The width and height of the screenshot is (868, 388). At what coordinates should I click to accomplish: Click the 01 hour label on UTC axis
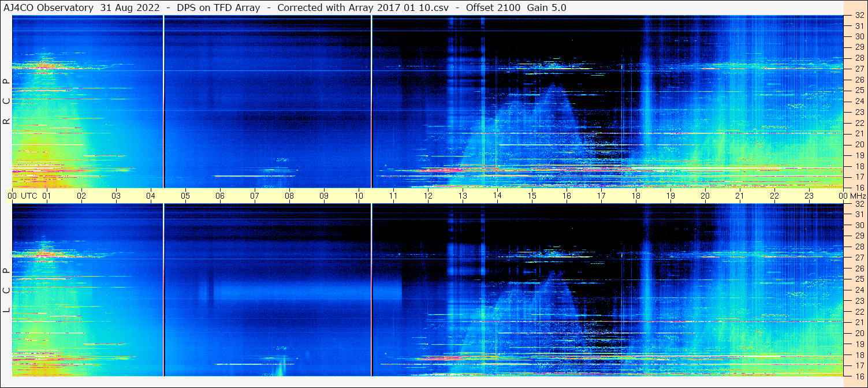click(47, 196)
